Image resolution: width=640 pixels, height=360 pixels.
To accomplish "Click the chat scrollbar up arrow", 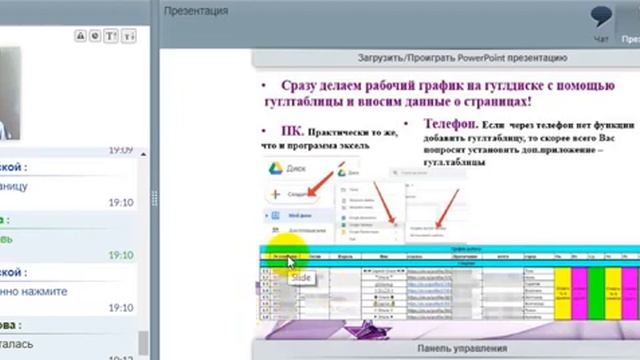I will point(143,154).
